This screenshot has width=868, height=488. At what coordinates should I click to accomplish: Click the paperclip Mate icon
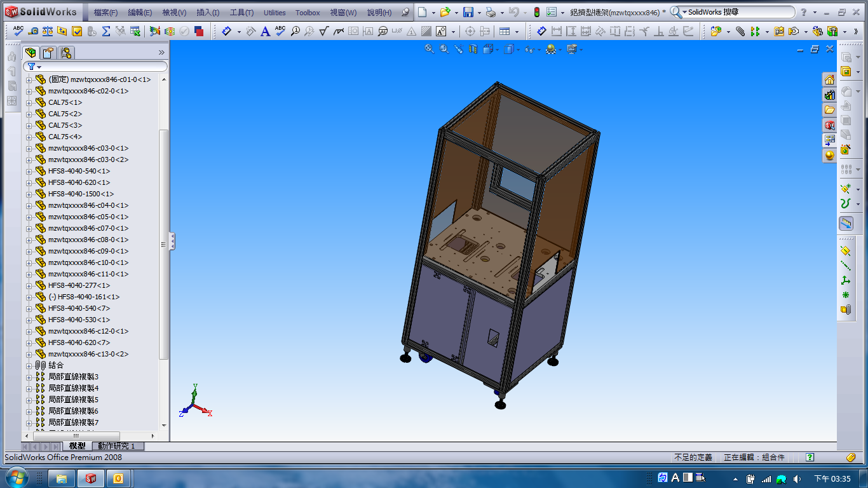click(741, 30)
